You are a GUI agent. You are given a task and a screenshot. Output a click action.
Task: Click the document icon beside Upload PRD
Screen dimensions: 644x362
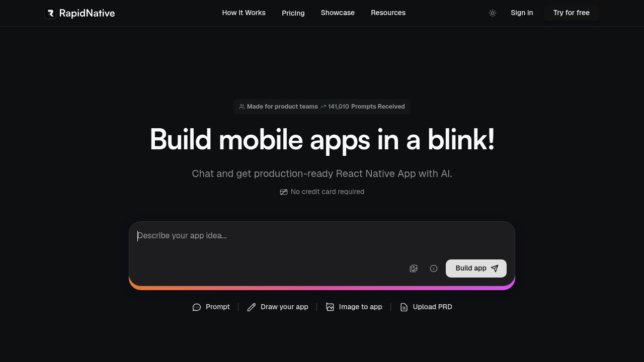(x=404, y=307)
